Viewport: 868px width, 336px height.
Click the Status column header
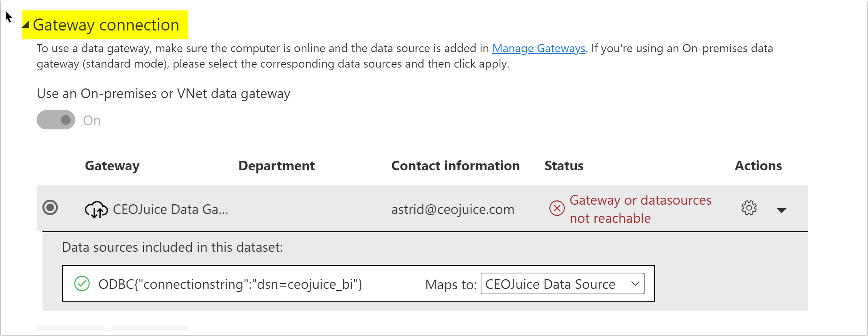(x=564, y=166)
